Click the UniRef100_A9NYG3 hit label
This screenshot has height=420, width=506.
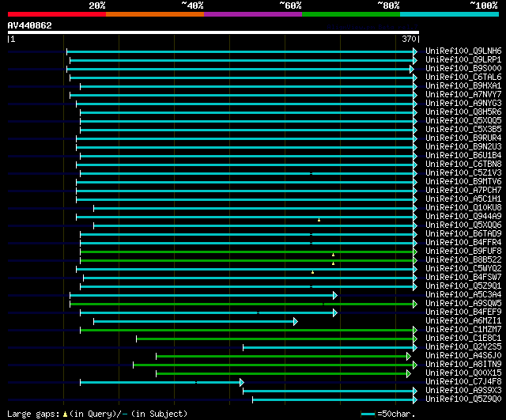[x=463, y=104]
